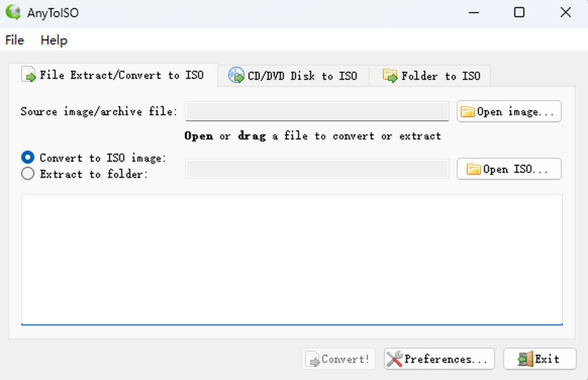
Task: Click the Source image/archive file field
Action: coord(317,111)
